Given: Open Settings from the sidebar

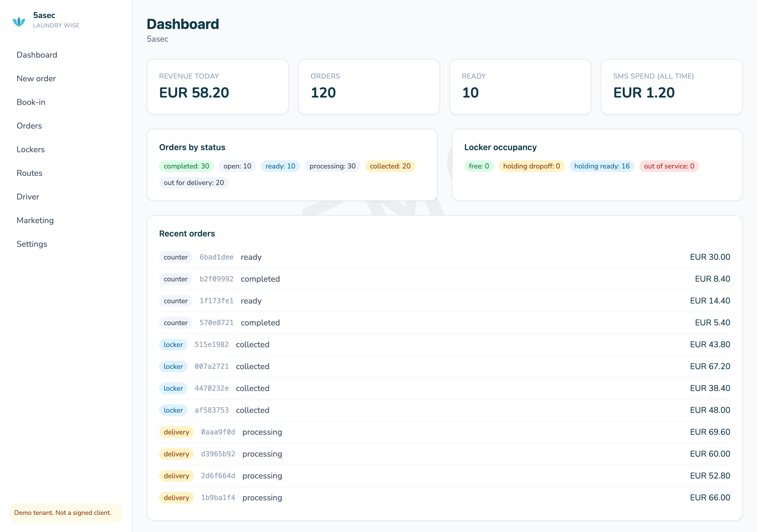Looking at the screenshot, I should [32, 244].
